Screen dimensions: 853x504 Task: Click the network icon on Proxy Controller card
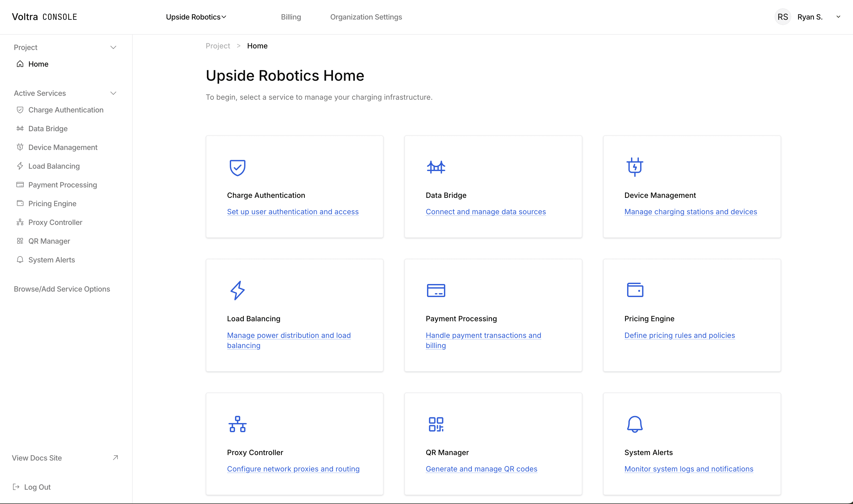(x=237, y=424)
